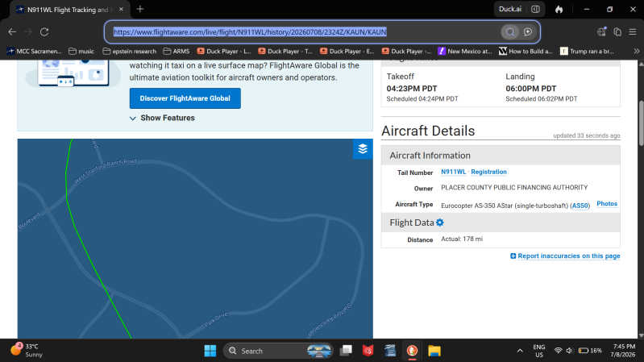644x362 pixels.
Task: Click the page vertical scrollbar thumb
Action: coord(641,123)
